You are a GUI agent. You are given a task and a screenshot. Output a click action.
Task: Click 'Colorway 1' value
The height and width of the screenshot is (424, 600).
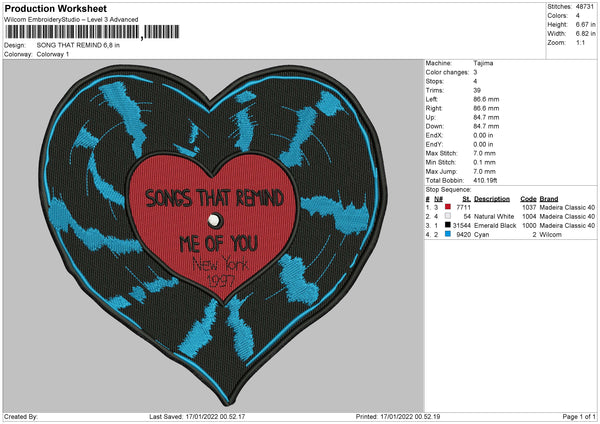[x=53, y=54]
